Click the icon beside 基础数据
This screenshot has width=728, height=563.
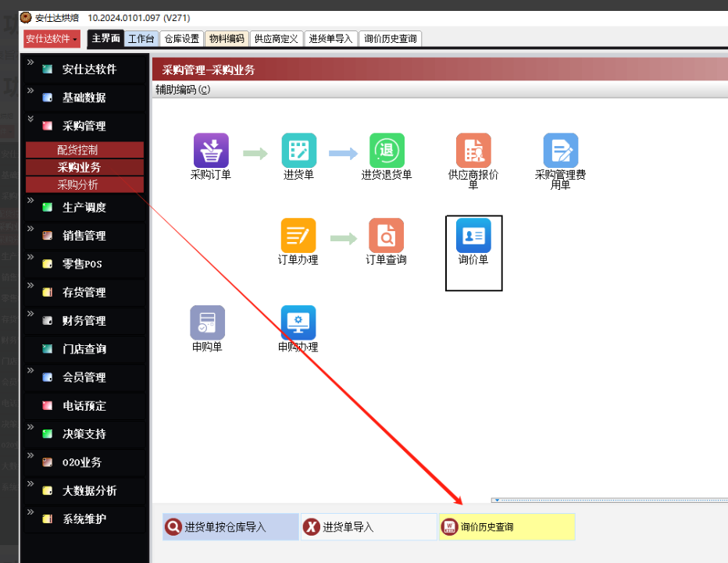tap(48, 98)
